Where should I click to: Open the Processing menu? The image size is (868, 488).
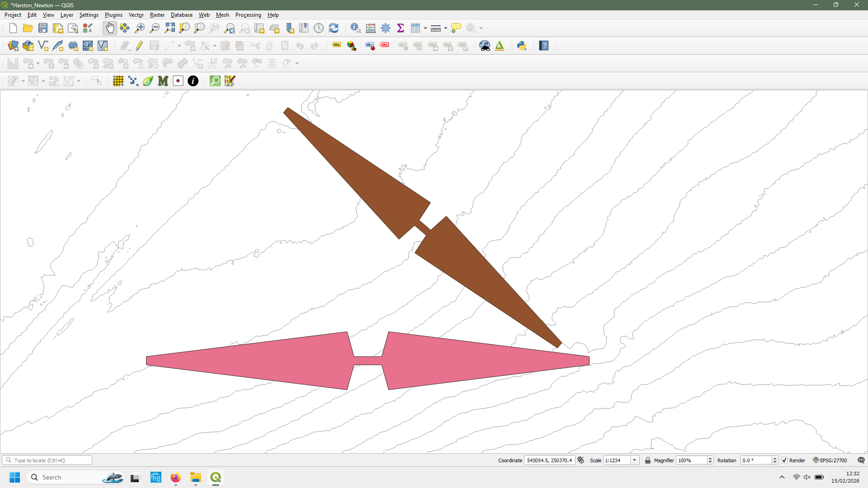248,15
